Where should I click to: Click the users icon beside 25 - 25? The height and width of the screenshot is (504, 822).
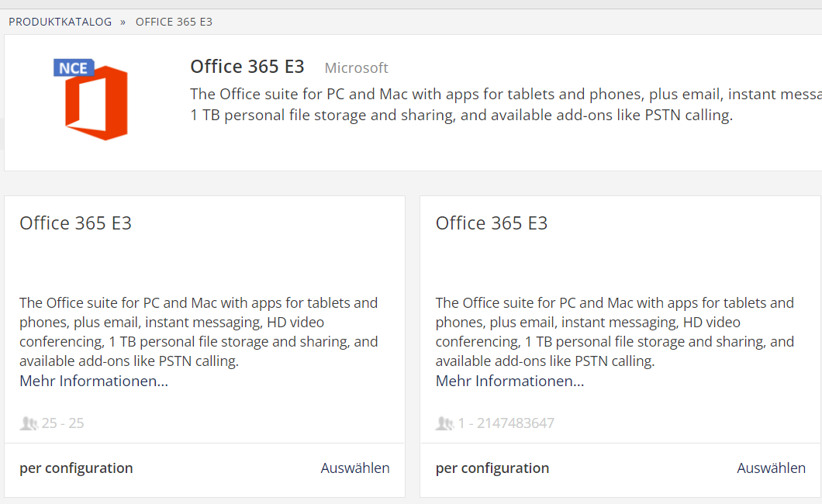point(29,423)
